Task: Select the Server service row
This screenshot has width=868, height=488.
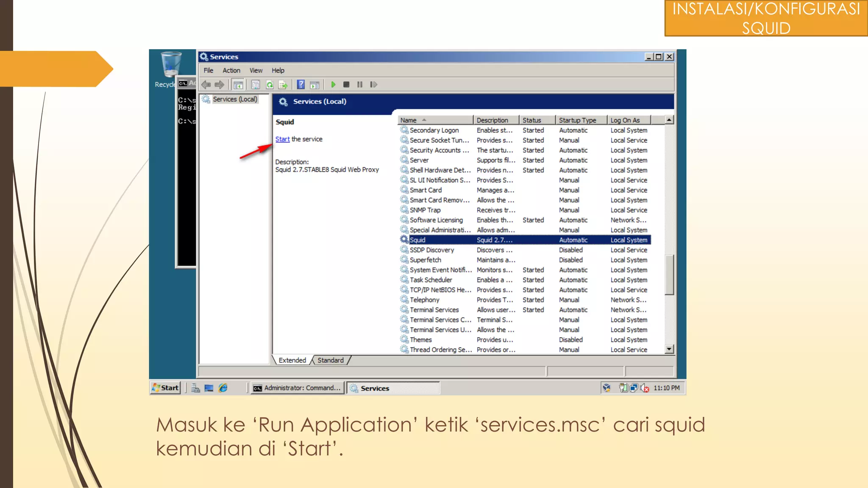Action: pos(525,160)
